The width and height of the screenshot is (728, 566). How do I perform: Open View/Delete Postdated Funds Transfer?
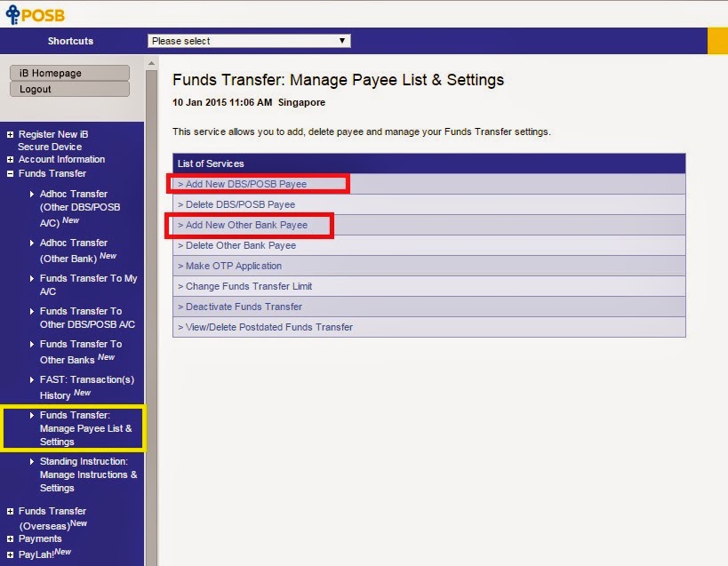click(x=265, y=327)
